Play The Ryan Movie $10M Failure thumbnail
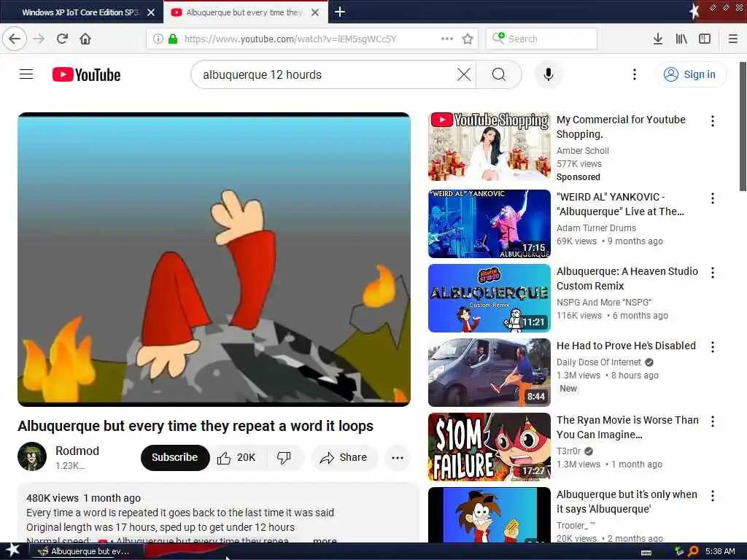The height and width of the screenshot is (560, 747). 489,447
